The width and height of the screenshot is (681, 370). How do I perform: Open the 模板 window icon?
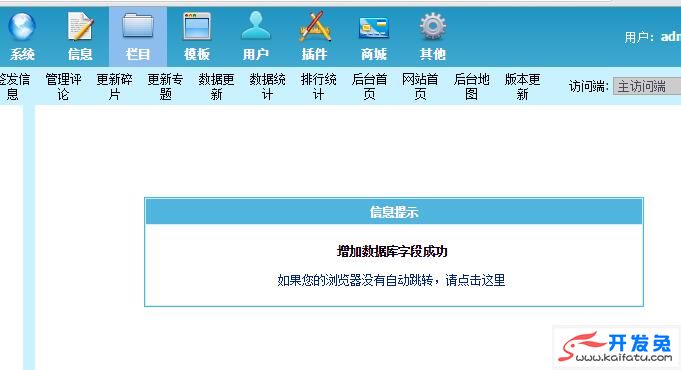[x=197, y=26]
